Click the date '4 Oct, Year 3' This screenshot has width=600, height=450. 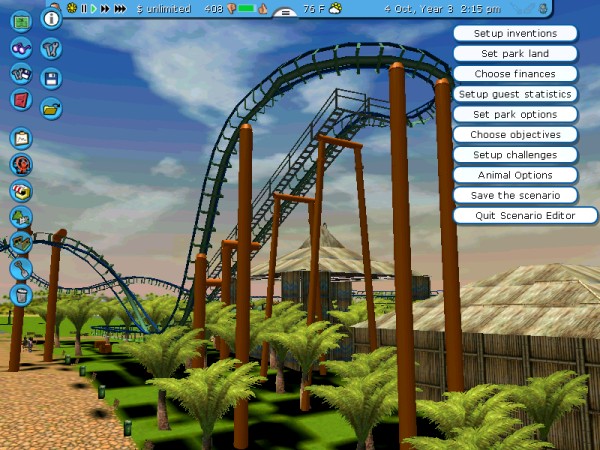(419, 8)
